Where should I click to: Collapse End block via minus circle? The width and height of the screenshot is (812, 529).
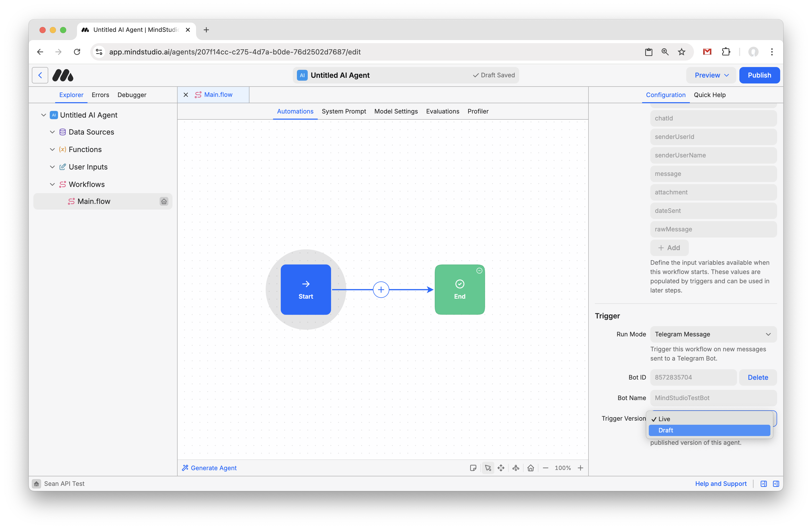(x=479, y=271)
